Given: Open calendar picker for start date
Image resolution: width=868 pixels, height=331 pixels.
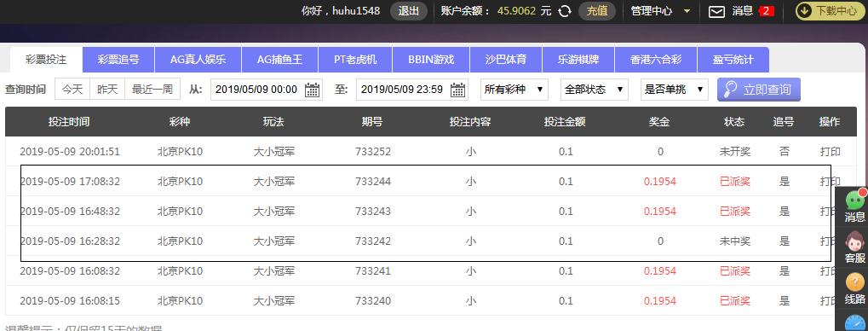Looking at the screenshot, I should coord(313,90).
